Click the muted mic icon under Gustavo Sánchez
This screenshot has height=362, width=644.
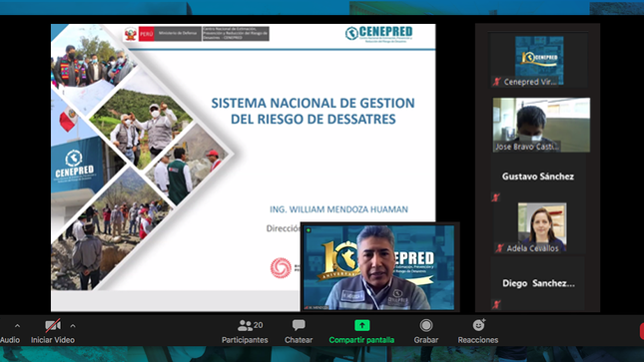coord(496,197)
